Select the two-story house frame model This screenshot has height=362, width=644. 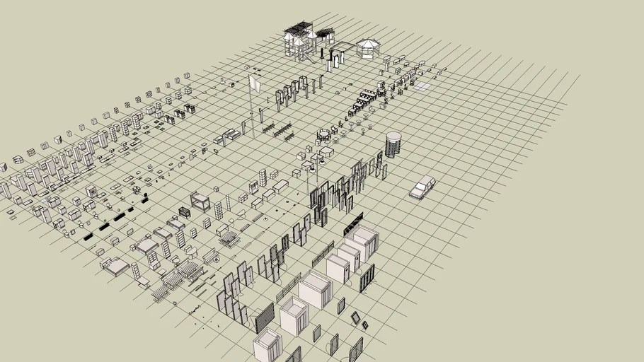click(301, 42)
